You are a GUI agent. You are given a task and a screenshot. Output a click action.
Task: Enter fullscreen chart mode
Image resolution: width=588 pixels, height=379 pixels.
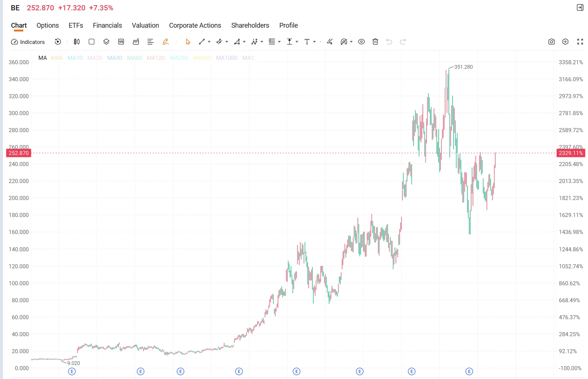point(580,42)
